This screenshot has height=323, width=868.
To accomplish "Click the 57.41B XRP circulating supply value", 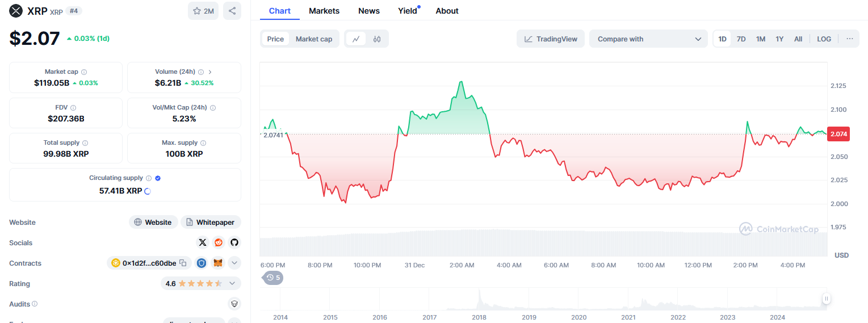I will click(x=120, y=191).
